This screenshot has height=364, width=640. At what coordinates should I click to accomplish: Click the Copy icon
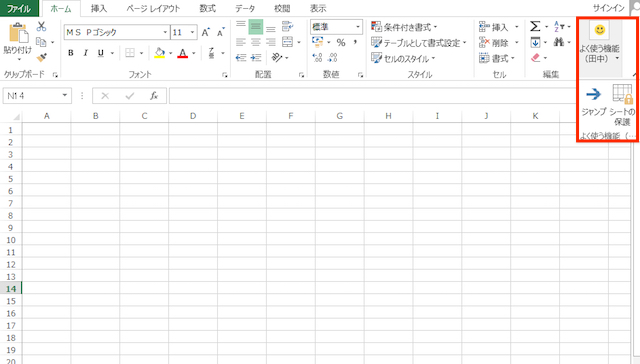pos(41,42)
